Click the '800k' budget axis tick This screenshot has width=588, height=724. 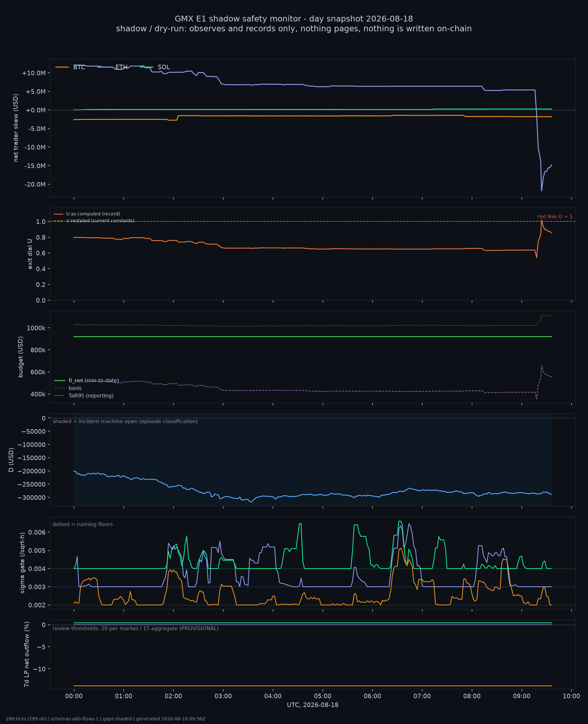[38, 350]
